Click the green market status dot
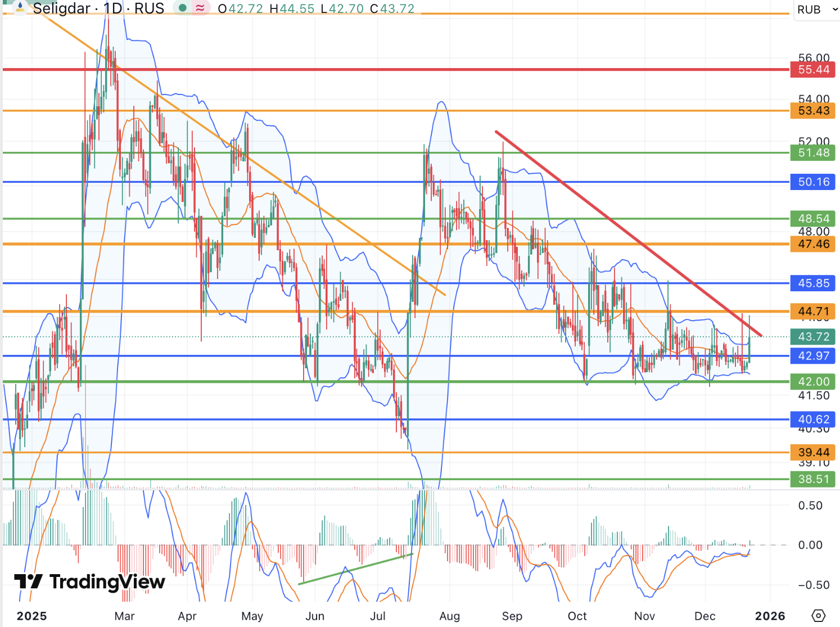Image resolution: width=840 pixels, height=627 pixels. (182, 8)
